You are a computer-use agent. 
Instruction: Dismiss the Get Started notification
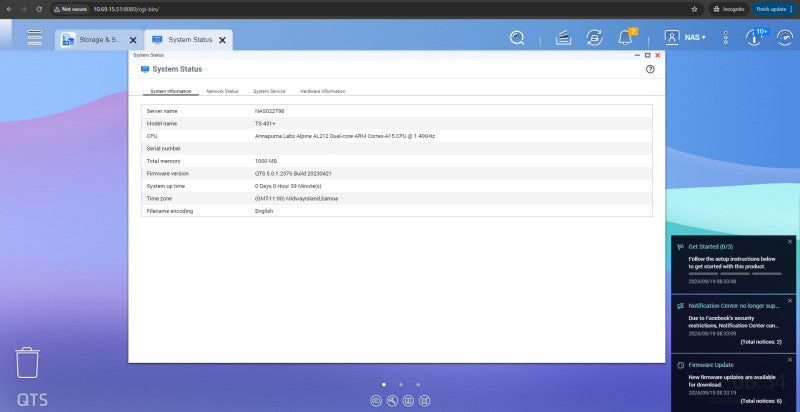[x=790, y=241]
